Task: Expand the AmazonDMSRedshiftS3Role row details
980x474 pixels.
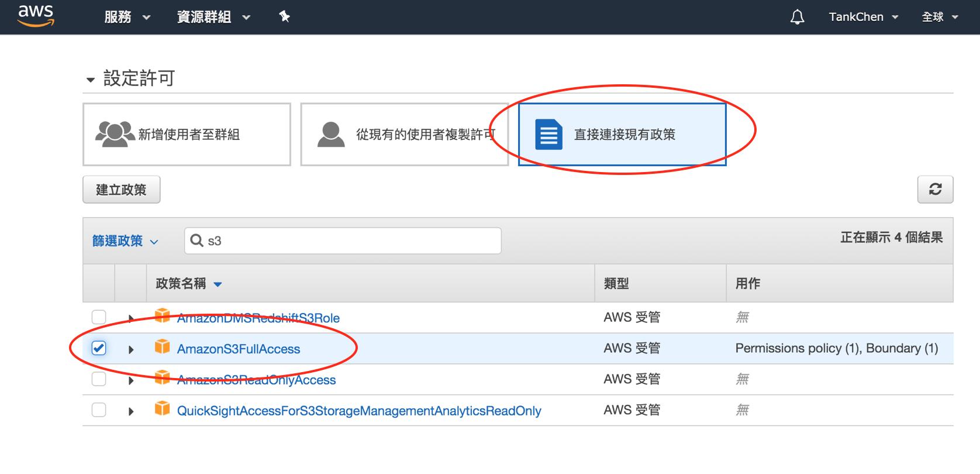Action: pos(131,318)
